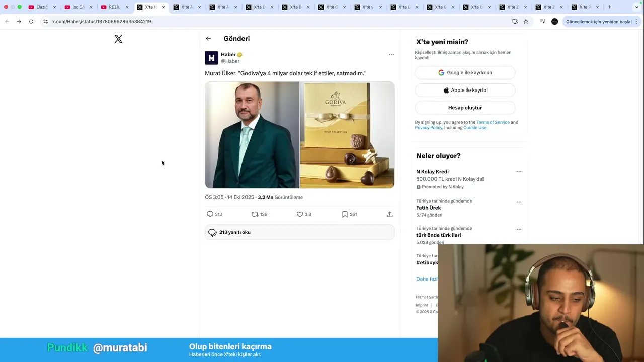Screen dimensions: 644x362
Task: Click the tweet date 14 Eki 2025
Action: click(x=240, y=197)
